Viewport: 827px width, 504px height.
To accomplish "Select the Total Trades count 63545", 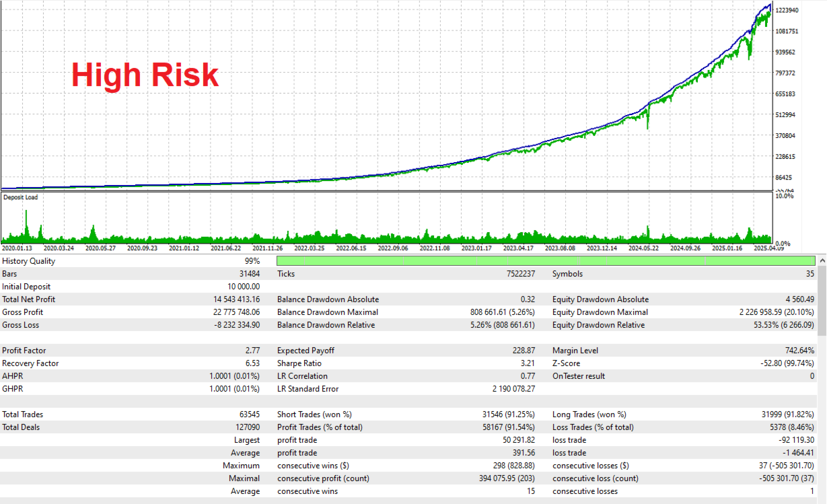I will point(248,415).
